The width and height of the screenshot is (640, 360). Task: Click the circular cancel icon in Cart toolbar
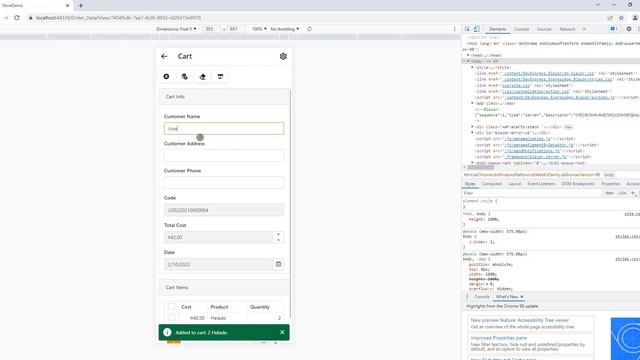click(166, 76)
